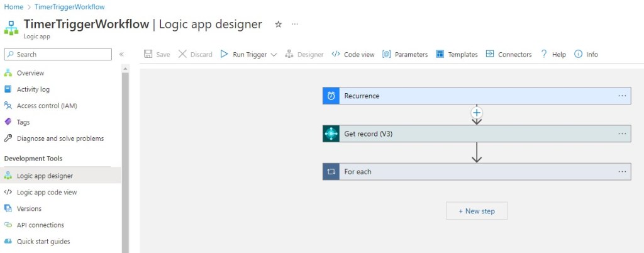Open Parameters in the designer toolbar

click(405, 55)
